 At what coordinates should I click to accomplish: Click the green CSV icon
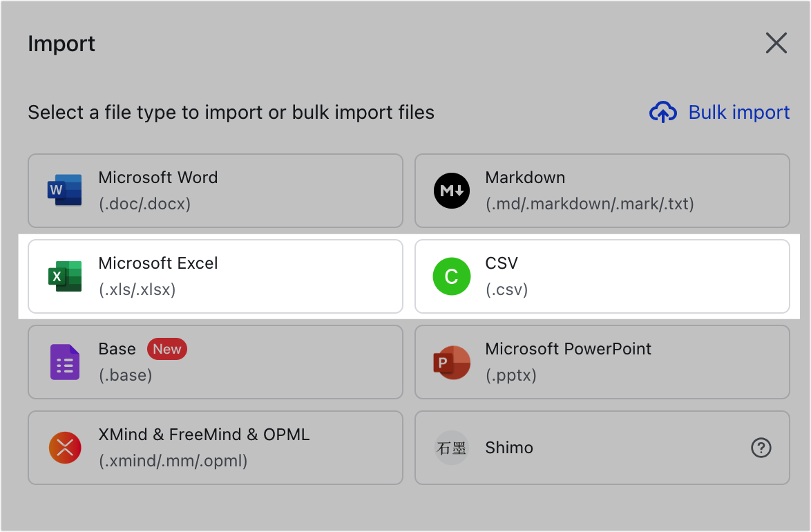(451, 276)
